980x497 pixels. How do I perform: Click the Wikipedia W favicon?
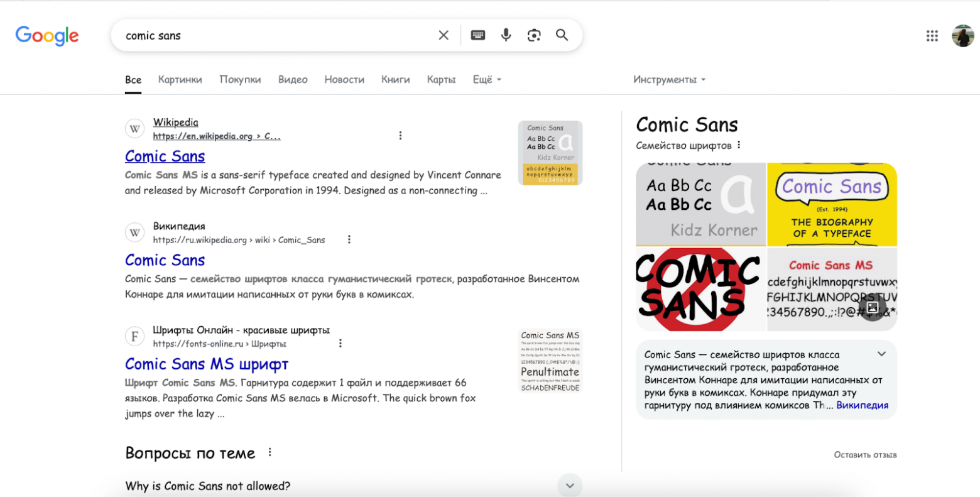click(134, 128)
